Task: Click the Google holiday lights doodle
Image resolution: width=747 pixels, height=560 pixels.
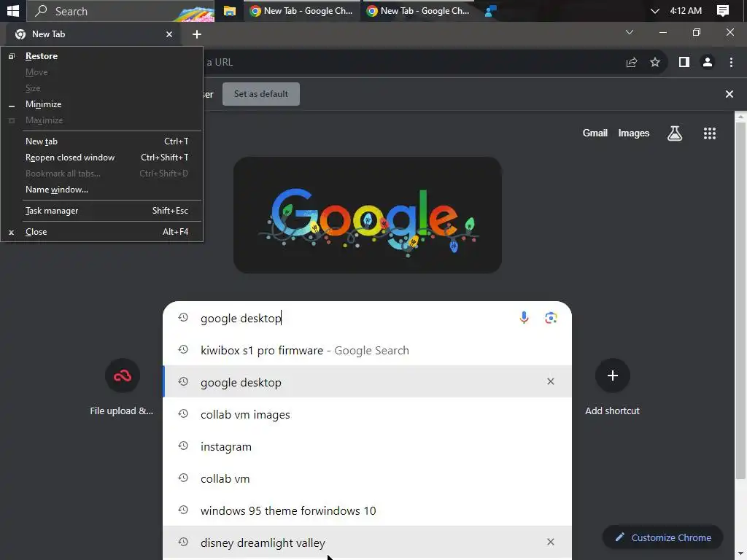Action: coord(368,215)
